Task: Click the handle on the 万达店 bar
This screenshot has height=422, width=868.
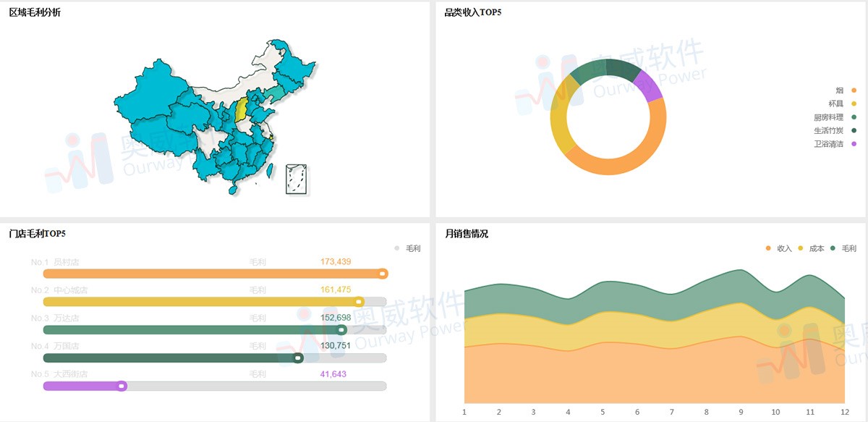Action: coord(342,330)
